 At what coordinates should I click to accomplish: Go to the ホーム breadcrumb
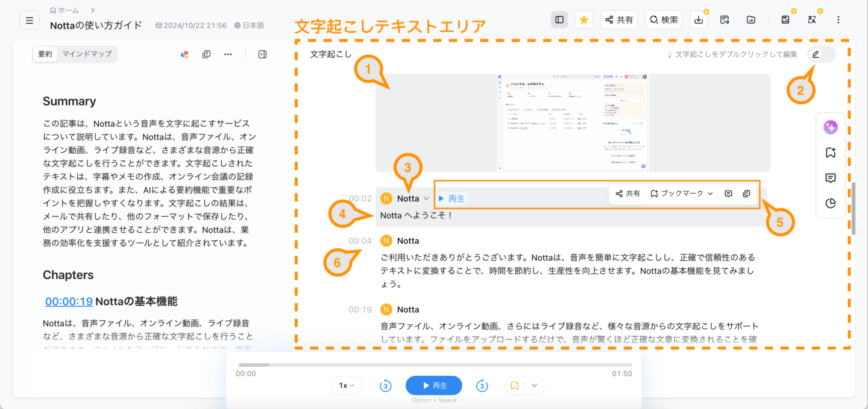click(x=65, y=10)
